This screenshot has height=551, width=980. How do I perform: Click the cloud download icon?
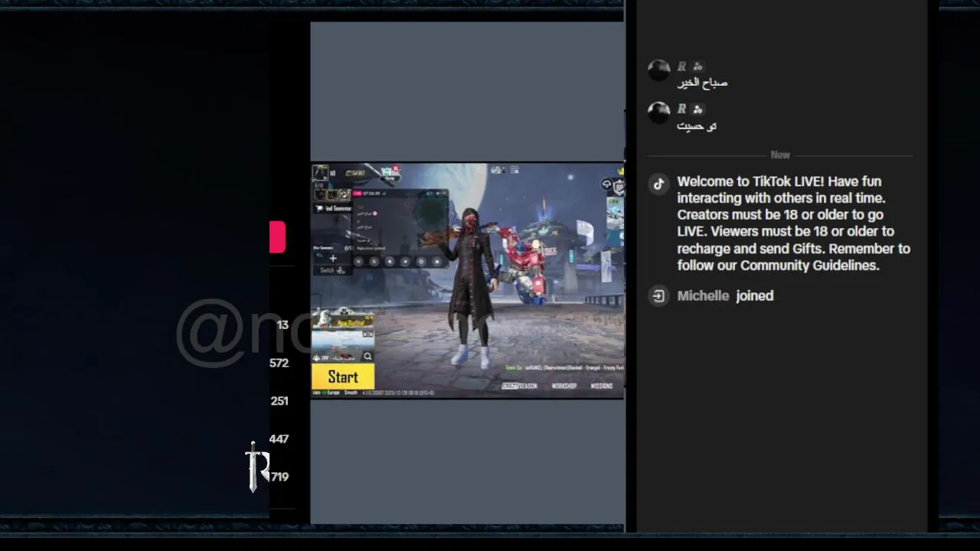pos(606,184)
